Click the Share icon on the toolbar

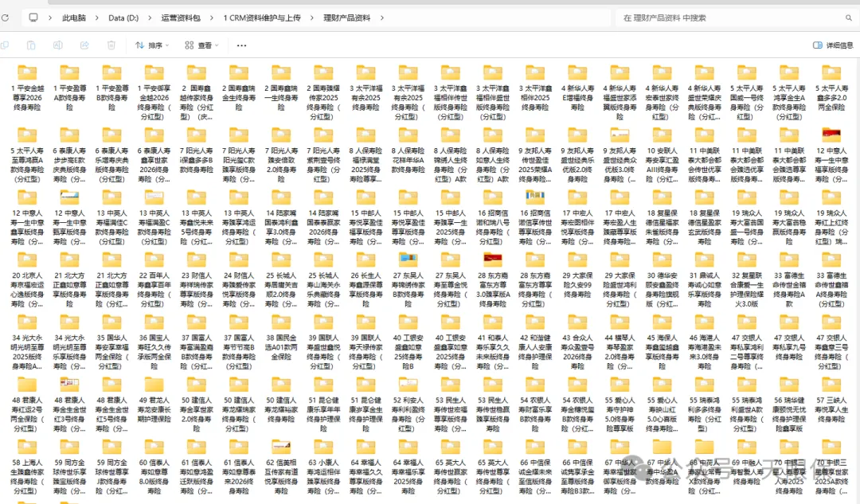click(x=84, y=46)
